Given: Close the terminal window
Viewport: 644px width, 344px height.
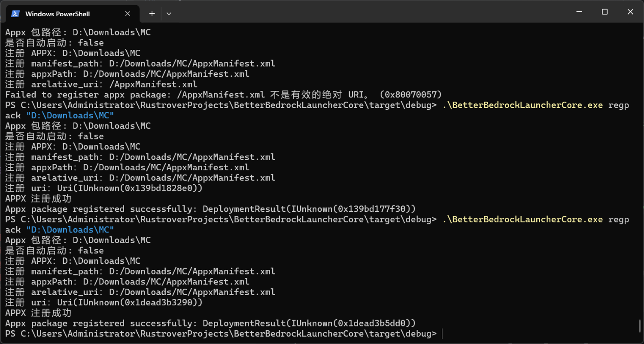Looking at the screenshot, I should 630,12.
